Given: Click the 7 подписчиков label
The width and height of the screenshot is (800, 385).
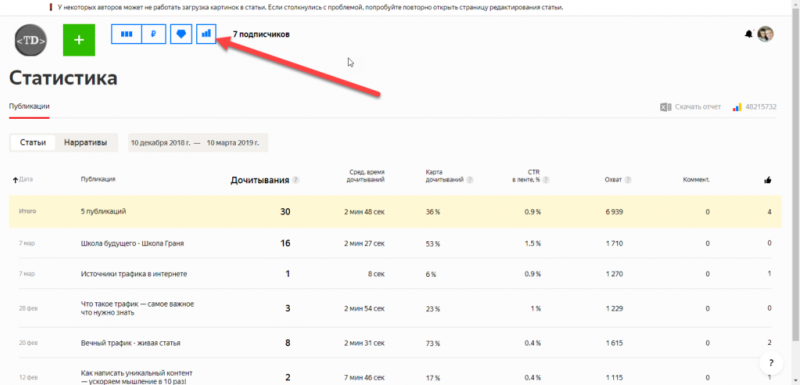Looking at the screenshot, I should point(261,35).
